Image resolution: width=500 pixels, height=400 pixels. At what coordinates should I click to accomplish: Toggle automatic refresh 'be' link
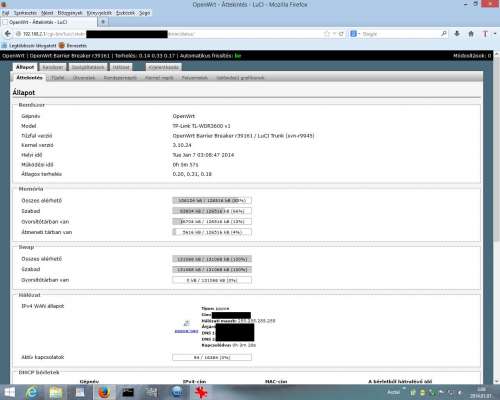coord(238,56)
